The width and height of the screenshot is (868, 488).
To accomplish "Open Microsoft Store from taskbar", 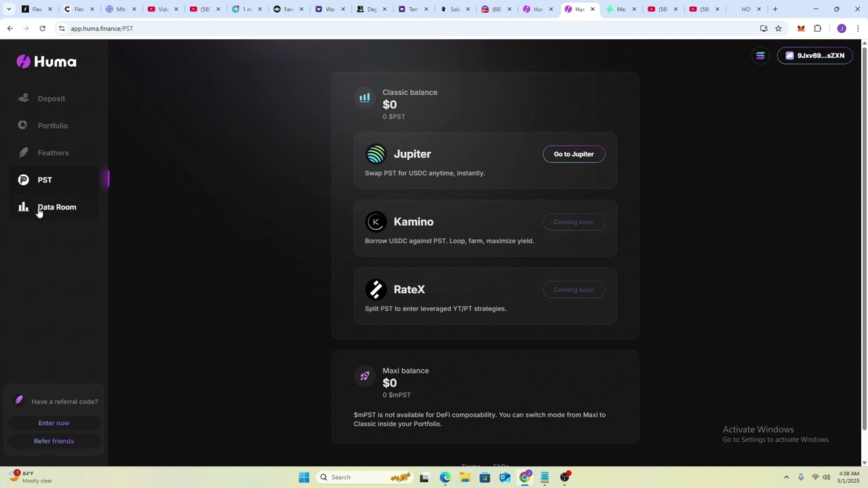I will pyautogui.click(x=485, y=477).
